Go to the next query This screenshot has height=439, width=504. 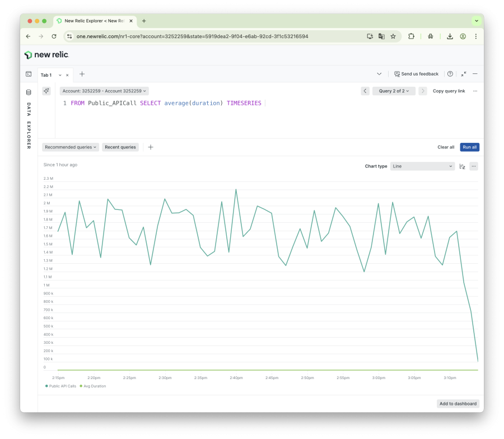(x=423, y=91)
